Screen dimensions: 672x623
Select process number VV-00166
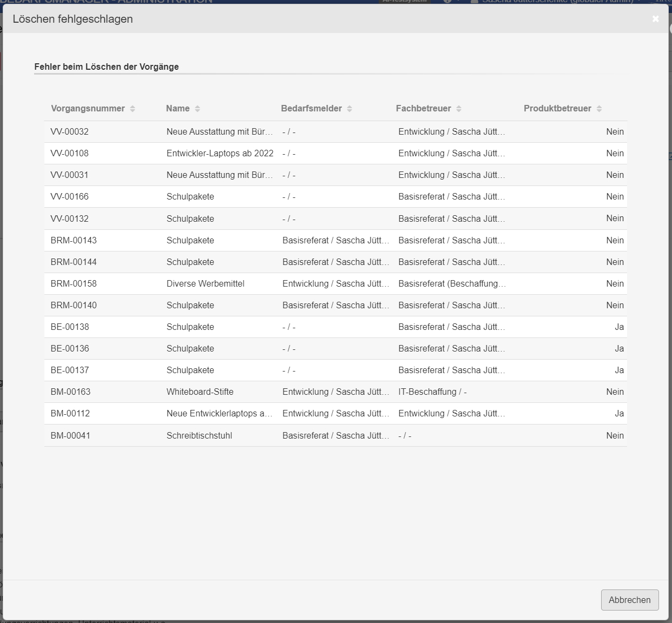pyautogui.click(x=70, y=197)
